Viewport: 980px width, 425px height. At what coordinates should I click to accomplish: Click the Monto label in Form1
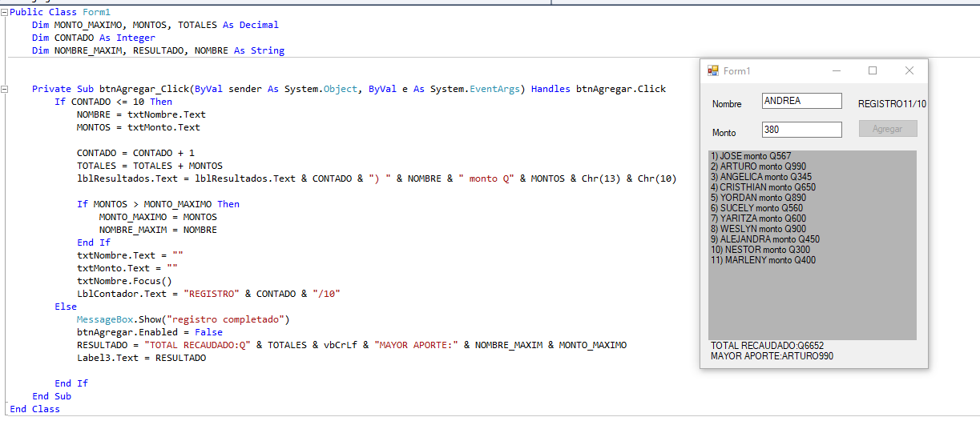click(724, 133)
